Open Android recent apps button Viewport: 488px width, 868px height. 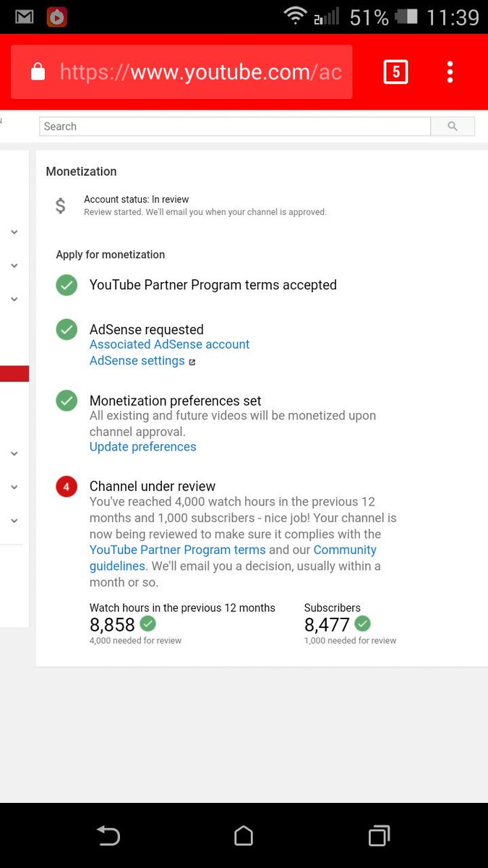(x=379, y=835)
